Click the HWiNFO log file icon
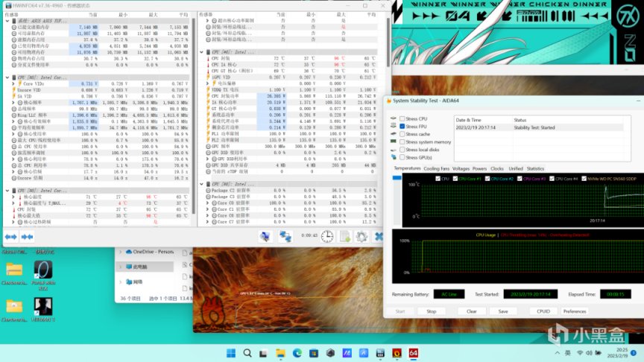The height and width of the screenshot is (362, 644). coord(345,236)
